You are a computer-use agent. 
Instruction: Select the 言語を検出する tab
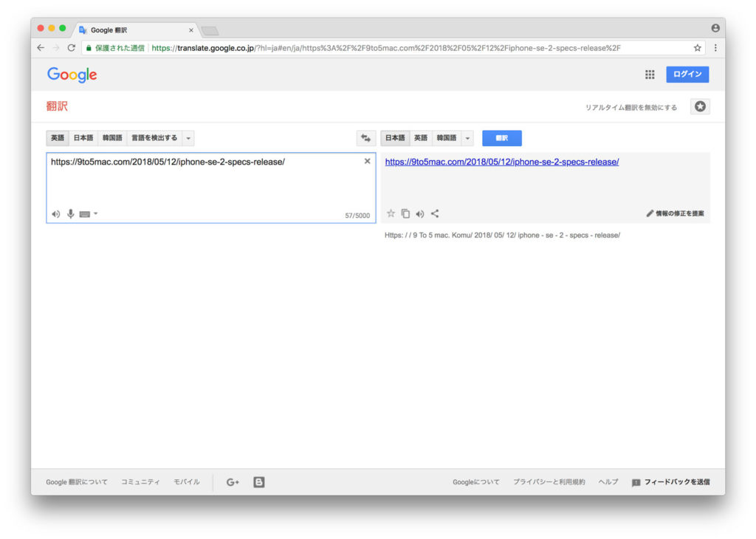pos(154,138)
